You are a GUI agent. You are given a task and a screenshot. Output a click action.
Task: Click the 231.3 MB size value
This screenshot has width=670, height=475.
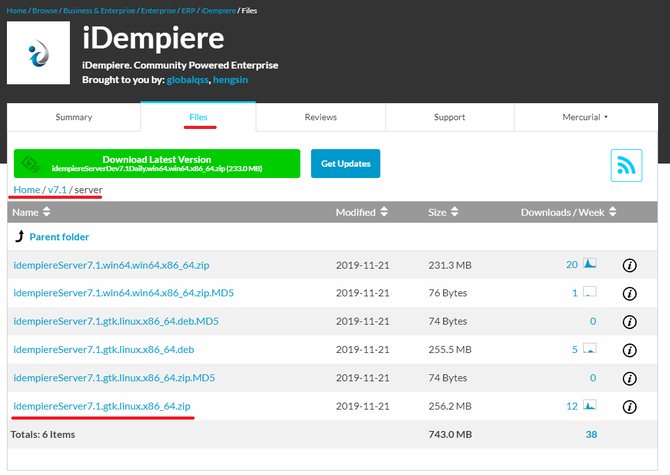450,265
